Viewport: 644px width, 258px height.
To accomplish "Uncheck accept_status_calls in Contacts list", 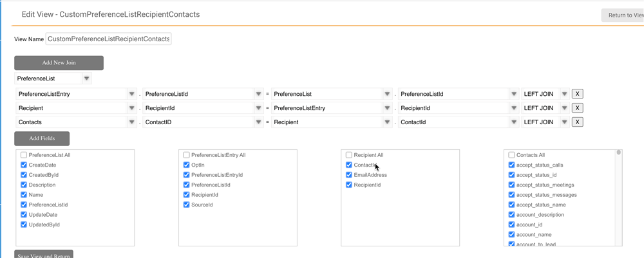I will 511,165.
